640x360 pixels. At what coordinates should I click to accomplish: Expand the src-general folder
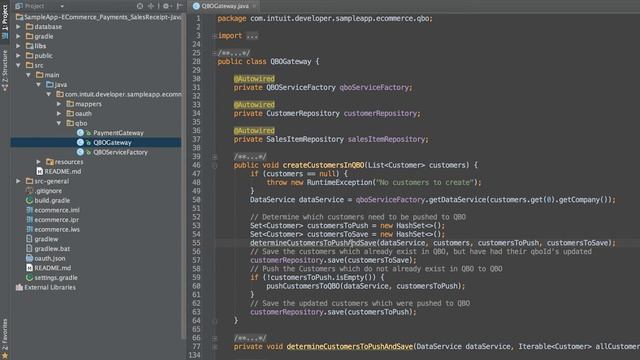click(18, 181)
